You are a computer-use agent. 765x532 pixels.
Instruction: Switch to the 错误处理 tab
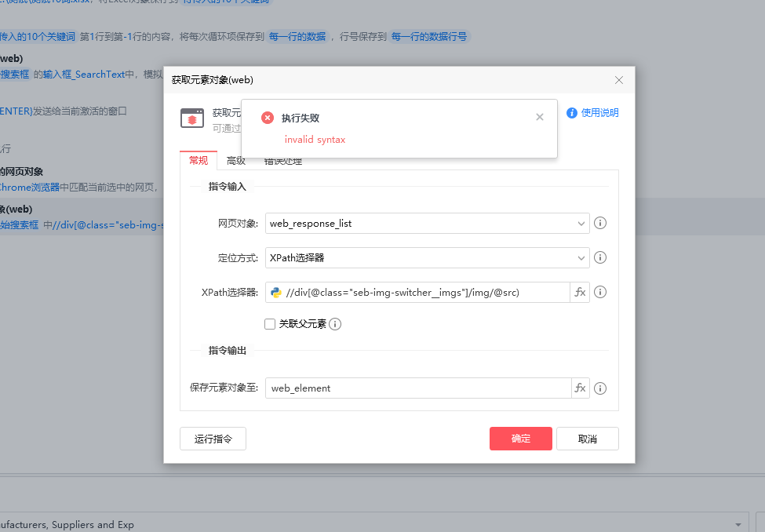tap(283, 161)
